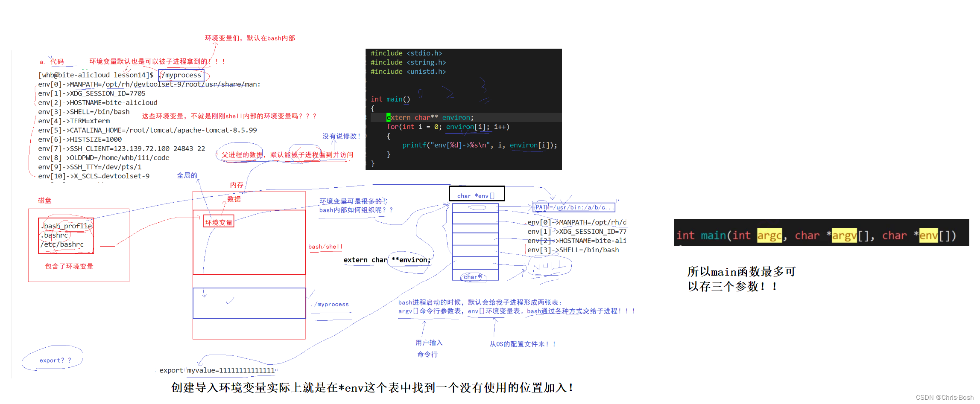Click the 'char*' label at table bottom
The width and height of the screenshot is (980, 404).
pyautogui.click(x=472, y=277)
